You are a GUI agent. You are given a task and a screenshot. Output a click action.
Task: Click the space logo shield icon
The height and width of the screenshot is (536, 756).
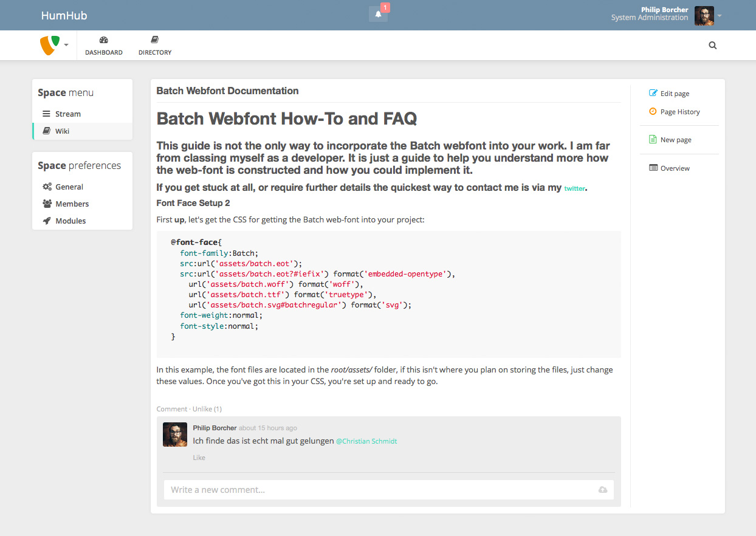coord(50,45)
